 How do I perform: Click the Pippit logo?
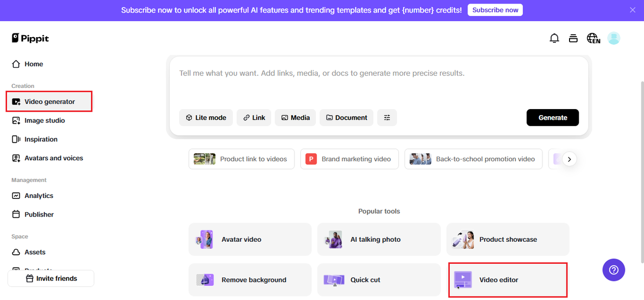coord(30,38)
